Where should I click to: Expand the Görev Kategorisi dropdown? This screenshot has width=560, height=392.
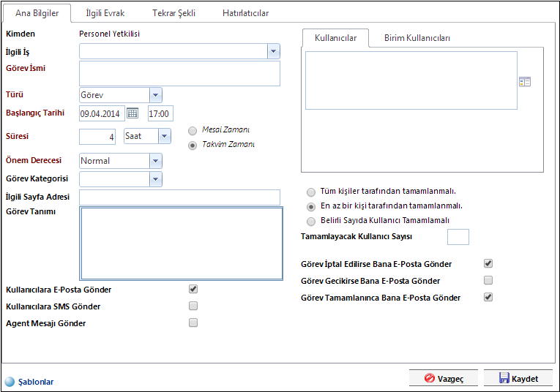[156, 179]
